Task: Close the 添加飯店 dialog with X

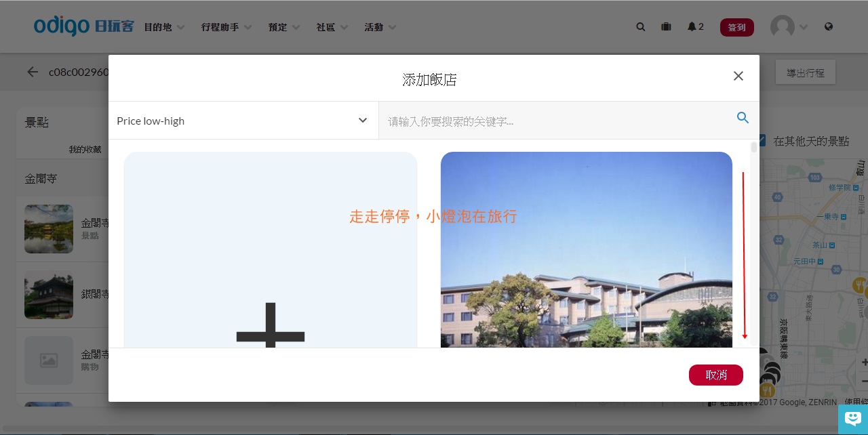Action: 738,76
